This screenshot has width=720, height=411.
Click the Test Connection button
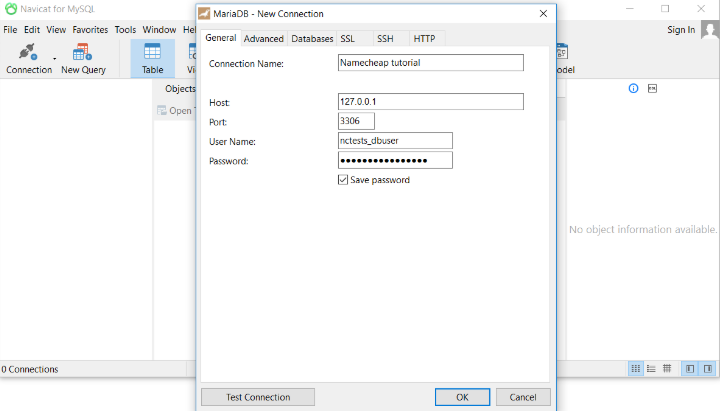[x=258, y=397]
